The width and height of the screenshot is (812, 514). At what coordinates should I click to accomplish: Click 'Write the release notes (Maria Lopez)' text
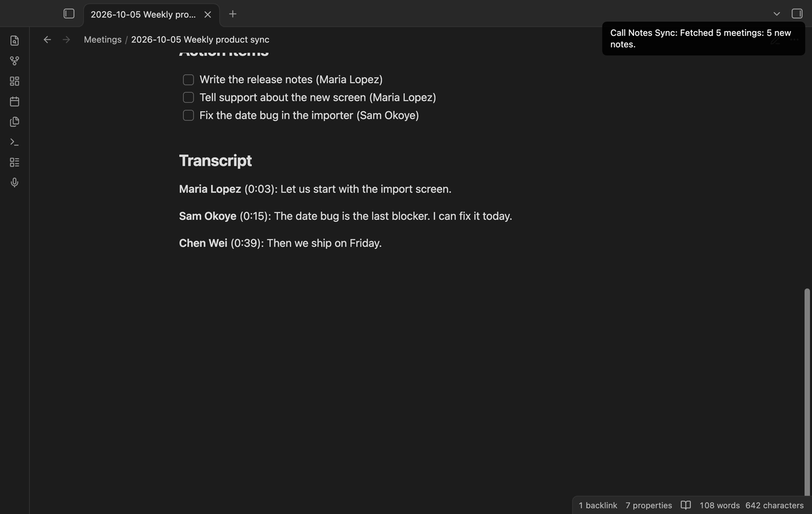tap(291, 80)
